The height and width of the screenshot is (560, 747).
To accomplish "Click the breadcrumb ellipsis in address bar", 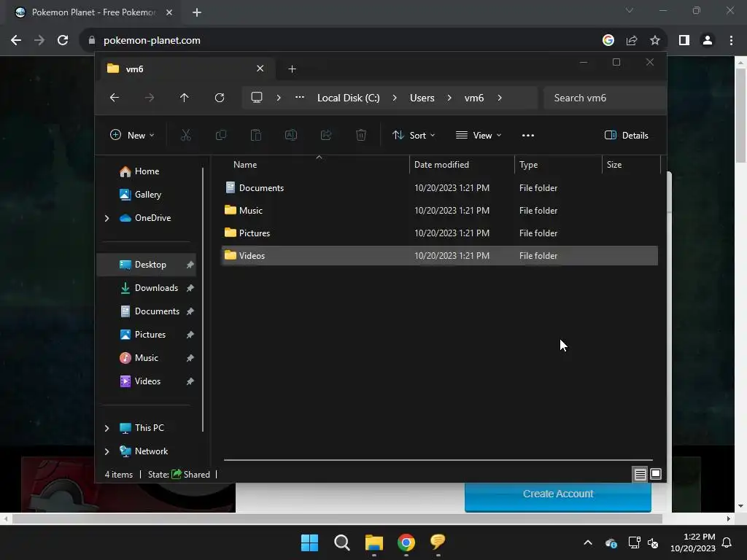I will coord(300,97).
